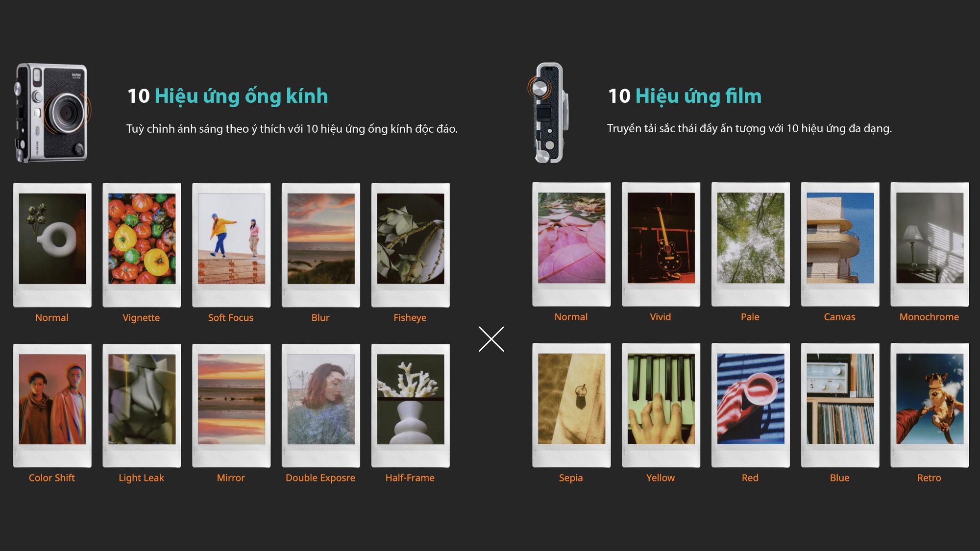
Task: Click the 'Soft Focus' label
Action: click(231, 317)
